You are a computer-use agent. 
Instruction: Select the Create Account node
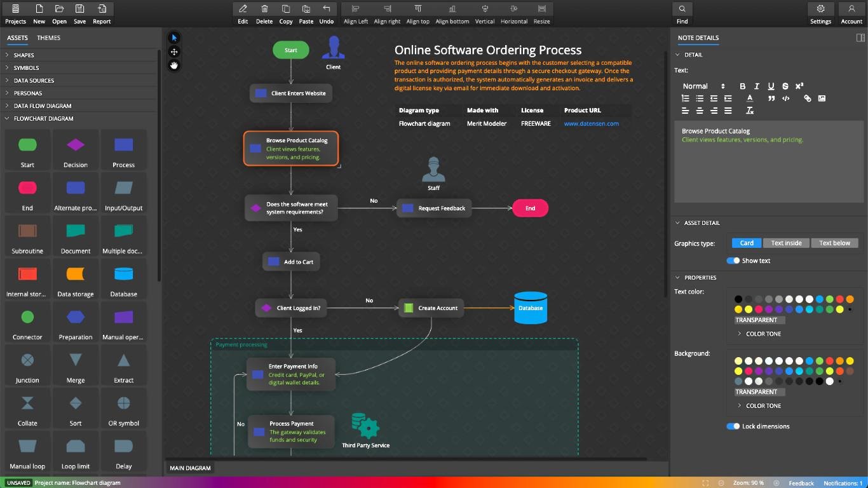click(x=431, y=308)
